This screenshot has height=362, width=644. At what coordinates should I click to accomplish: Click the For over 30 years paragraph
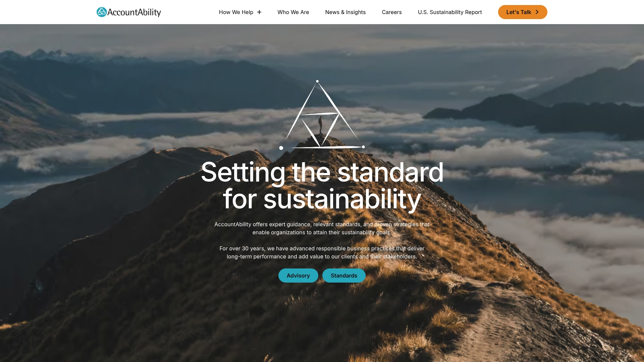click(322, 252)
